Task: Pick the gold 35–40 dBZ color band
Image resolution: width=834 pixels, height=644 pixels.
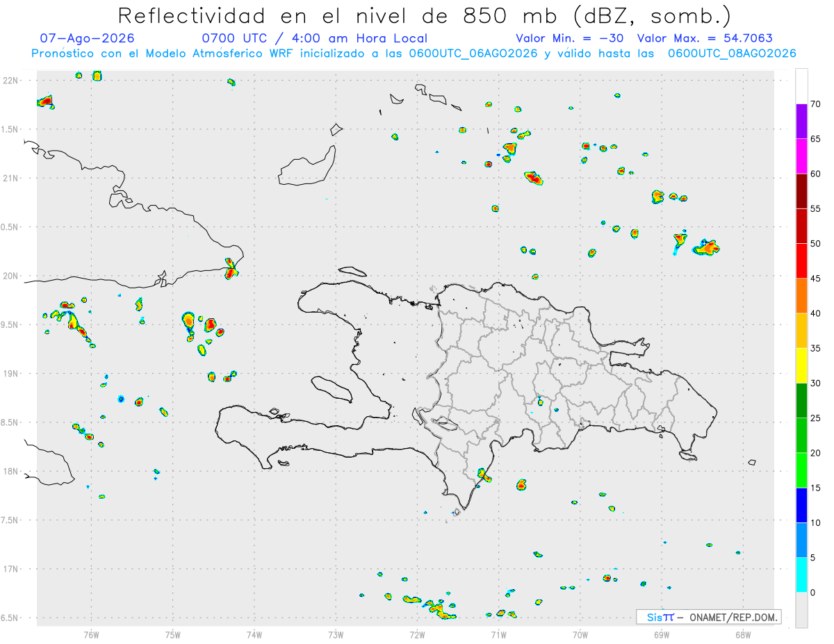Action: tap(801, 331)
